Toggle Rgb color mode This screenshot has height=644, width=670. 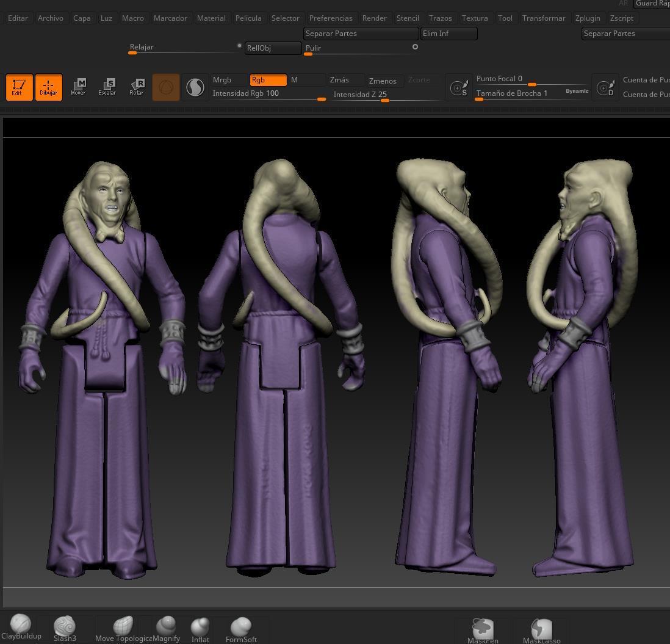(268, 80)
